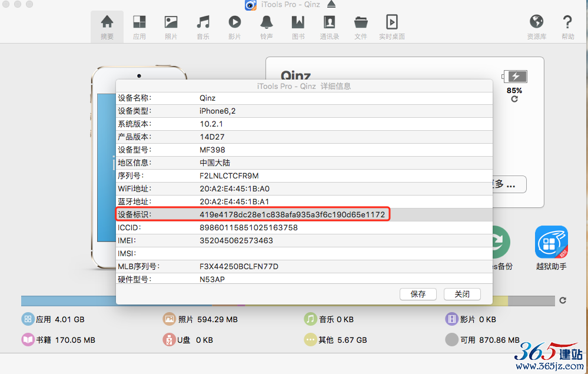Screen dimensions: 588x374
Task: Open the 通讯录 contacts section
Action: [x=330, y=27]
